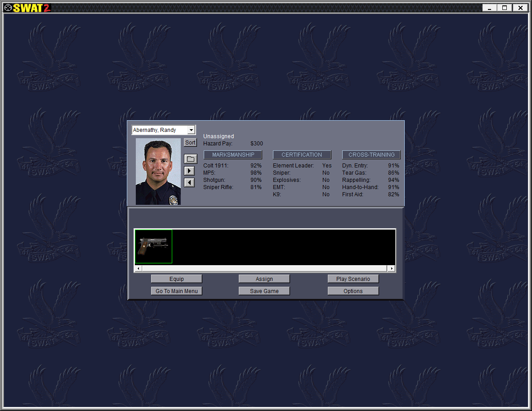This screenshot has width=532, height=411.
Task: Open the CROSS-TRAINING section
Action: coord(371,155)
